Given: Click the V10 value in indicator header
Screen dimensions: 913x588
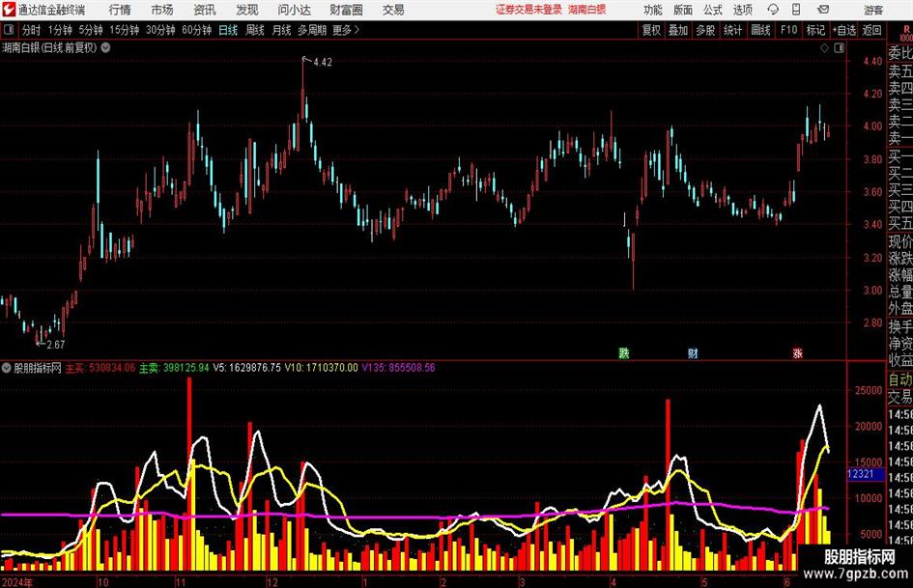Looking at the screenshot, I should tap(322, 367).
